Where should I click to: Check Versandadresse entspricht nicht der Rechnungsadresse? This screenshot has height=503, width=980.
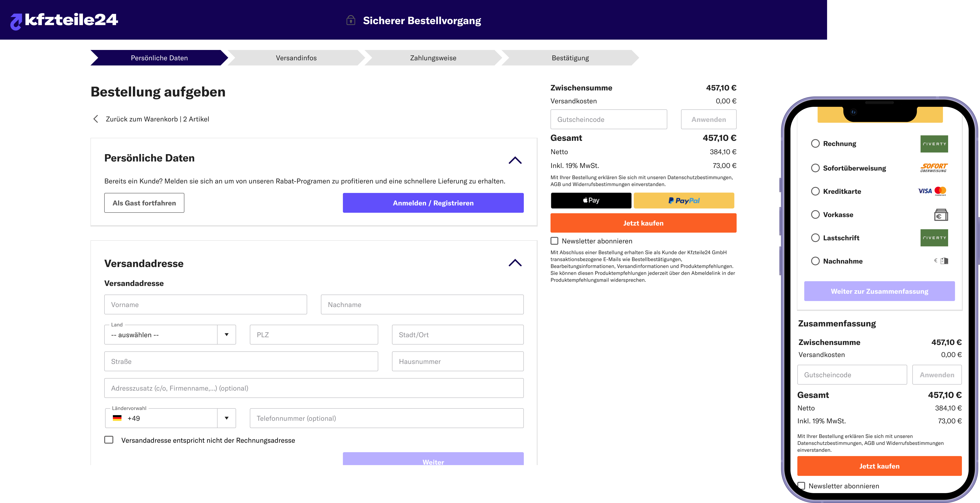point(108,440)
